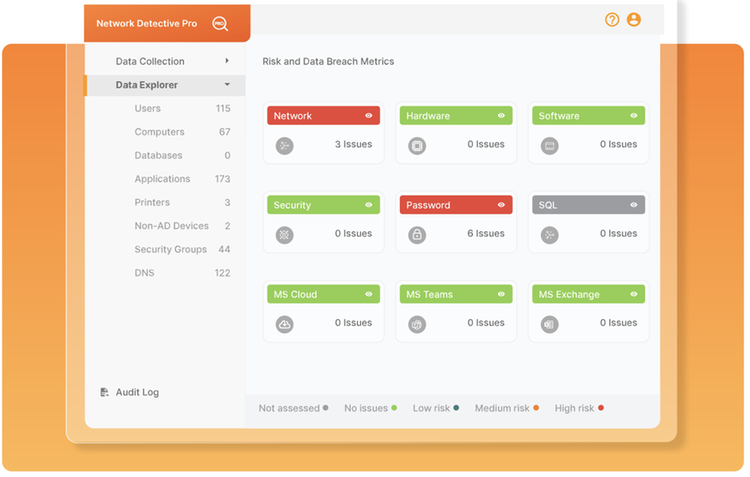Toggle the eye icon on Password card
Image resolution: width=750 pixels, height=477 pixels.
501,205
